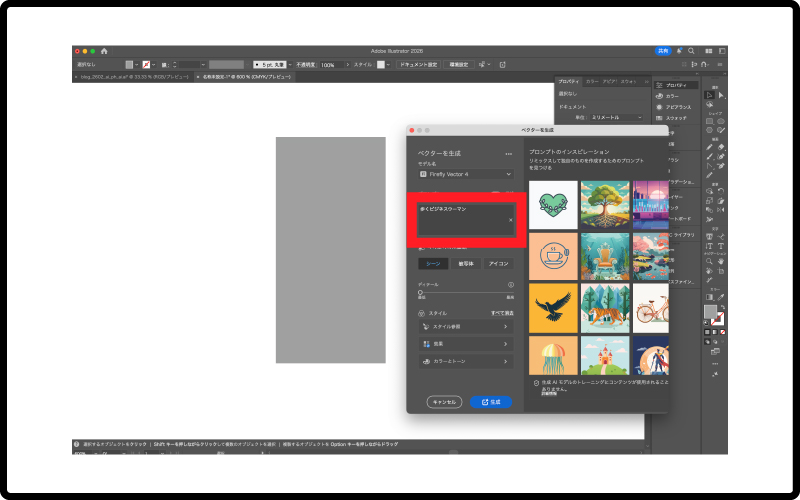Select the 被写体 content type
Viewport: 800px width, 500px height.
[x=465, y=264]
